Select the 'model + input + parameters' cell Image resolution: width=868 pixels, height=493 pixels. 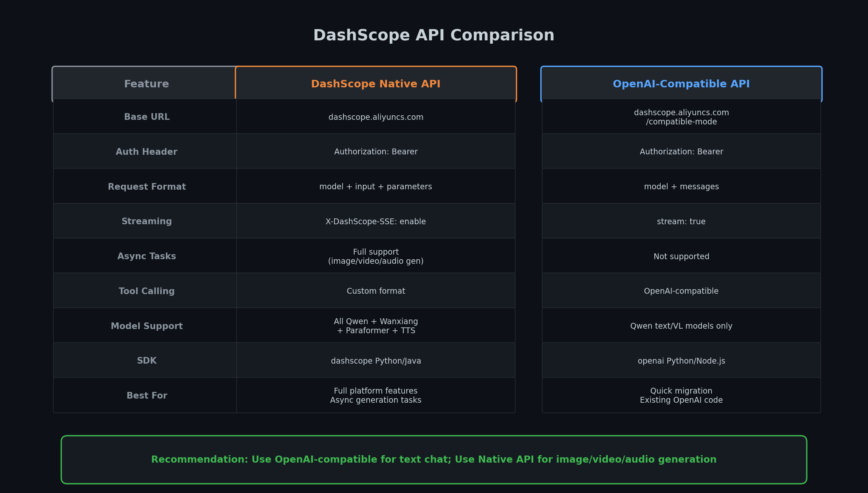tap(376, 187)
